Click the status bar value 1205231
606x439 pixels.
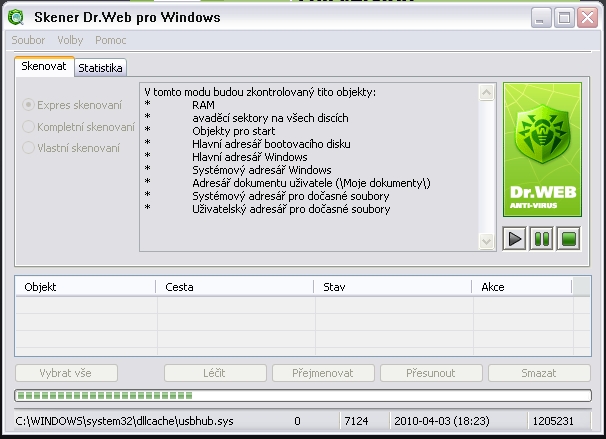pos(553,421)
